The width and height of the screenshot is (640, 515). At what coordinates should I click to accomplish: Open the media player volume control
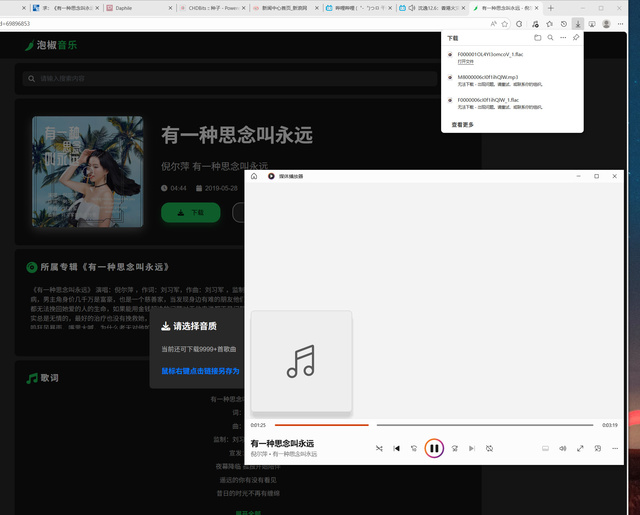tap(563, 449)
